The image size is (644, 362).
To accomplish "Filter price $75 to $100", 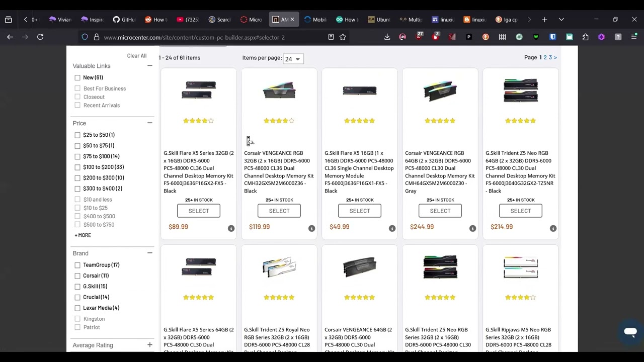I will 77,156.
